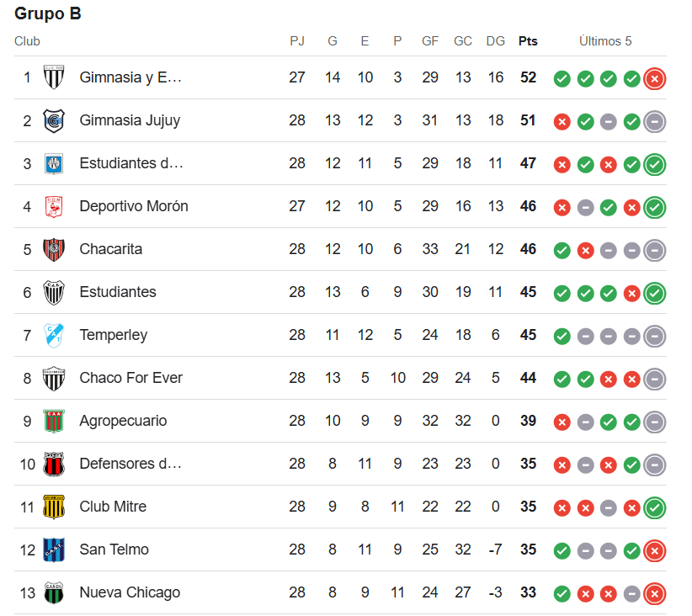This screenshot has width=692, height=616.
Task: Click the Chacarita red-black shield crest
Action: click(54, 249)
